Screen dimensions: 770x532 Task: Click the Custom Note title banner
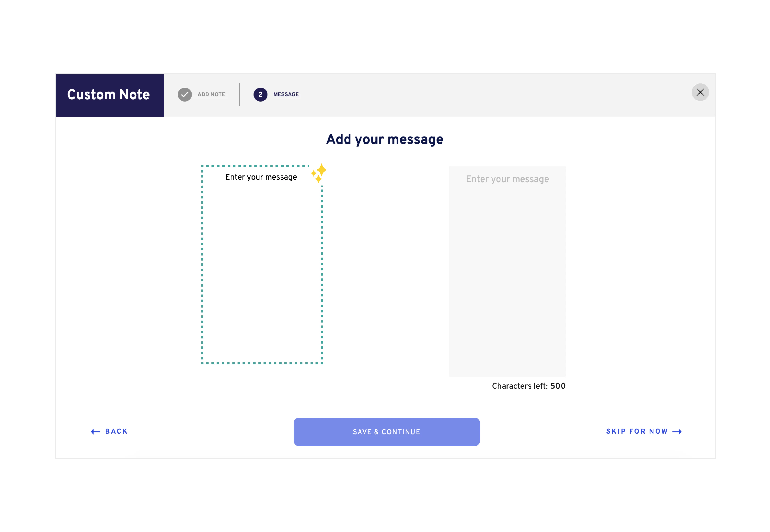click(x=110, y=95)
